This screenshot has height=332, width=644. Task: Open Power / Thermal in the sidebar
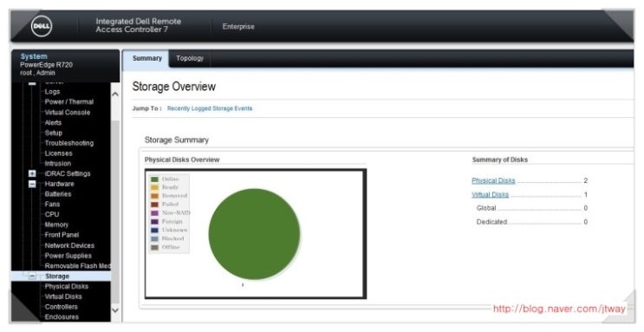69,102
